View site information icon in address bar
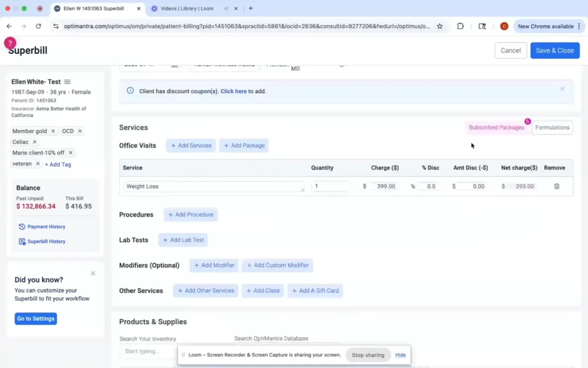The image size is (588, 368). pos(56,26)
